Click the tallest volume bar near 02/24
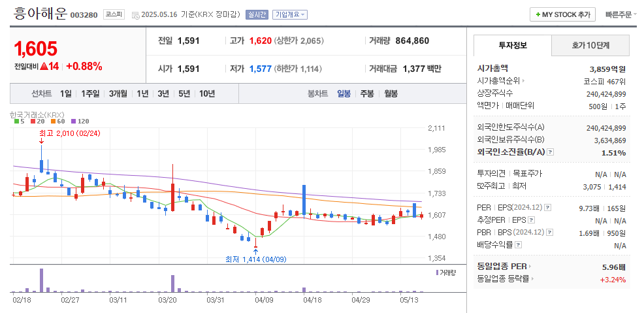Image resolution: width=644 pixels, height=313 pixels. (x=42, y=280)
